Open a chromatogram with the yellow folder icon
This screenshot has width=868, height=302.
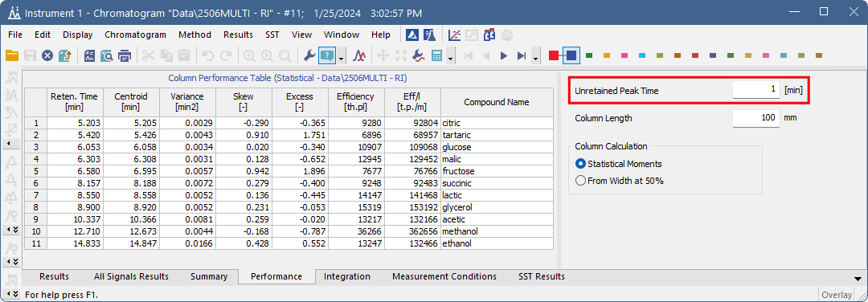(12, 55)
